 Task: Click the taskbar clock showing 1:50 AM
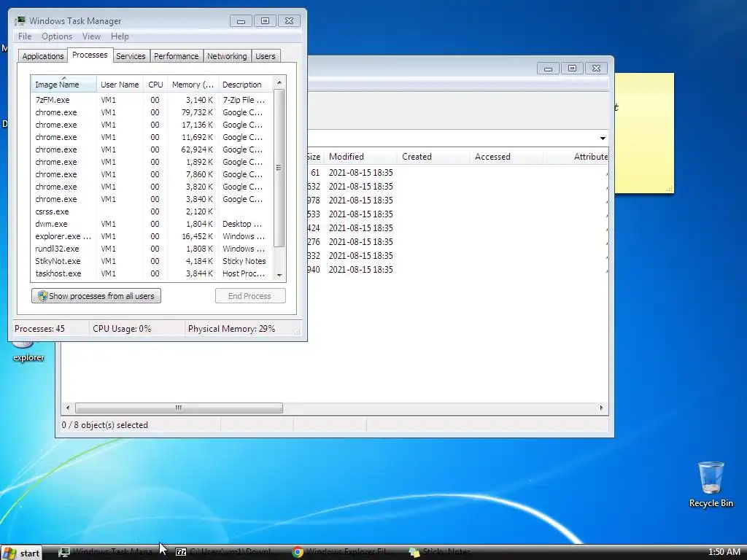(724, 552)
